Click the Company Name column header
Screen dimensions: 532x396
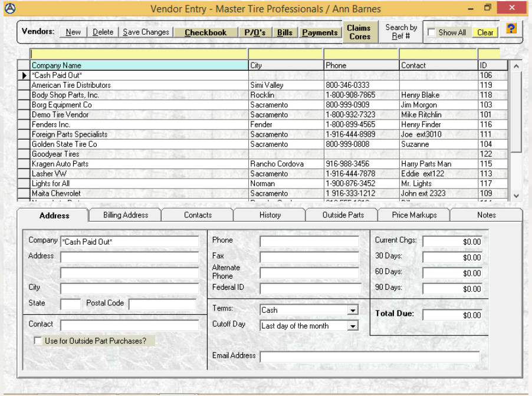click(x=139, y=65)
